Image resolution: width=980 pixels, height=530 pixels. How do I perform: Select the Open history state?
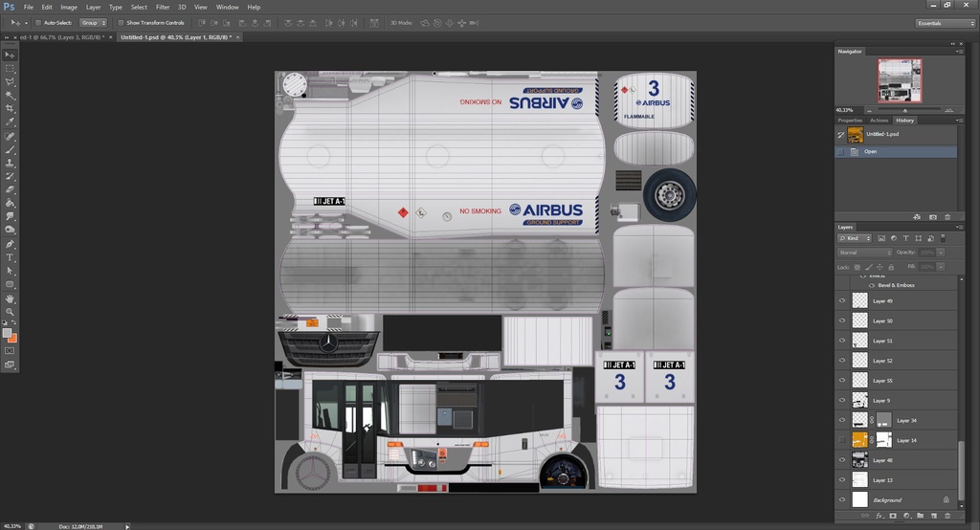(x=870, y=151)
